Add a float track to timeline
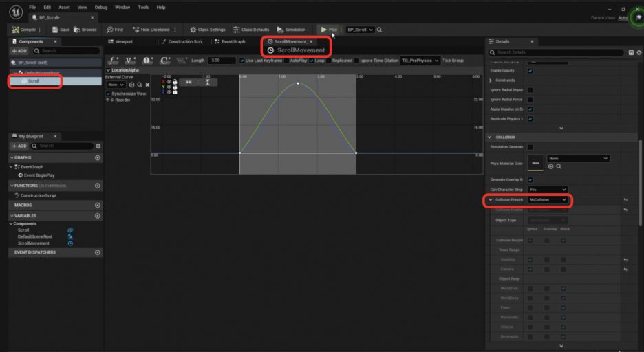This screenshot has width=644, height=352. [x=113, y=60]
